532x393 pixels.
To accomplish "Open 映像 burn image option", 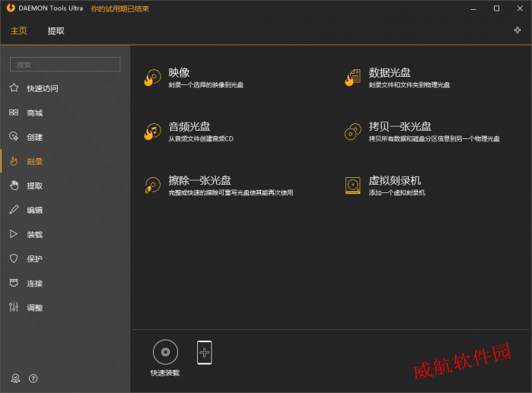I will [x=179, y=72].
